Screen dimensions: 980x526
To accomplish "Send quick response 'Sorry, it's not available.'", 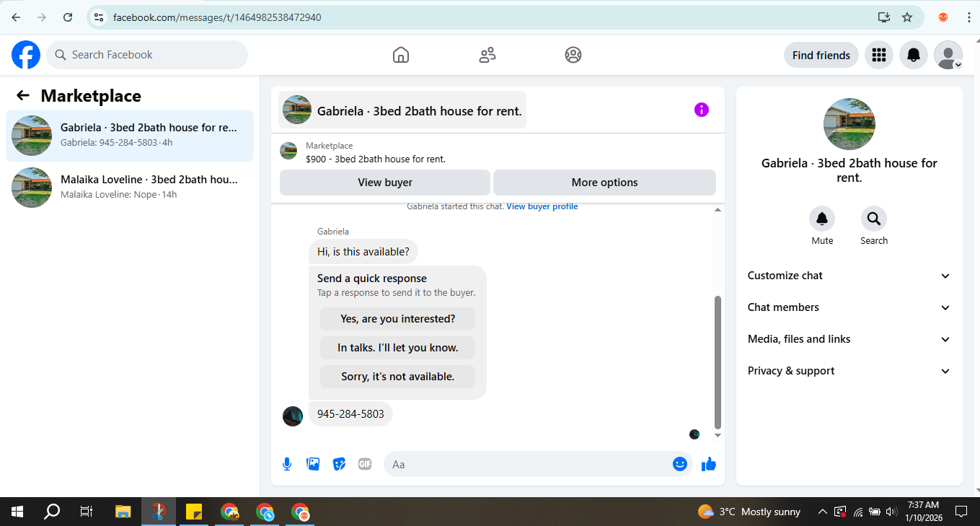I will pyautogui.click(x=398, y=377).
